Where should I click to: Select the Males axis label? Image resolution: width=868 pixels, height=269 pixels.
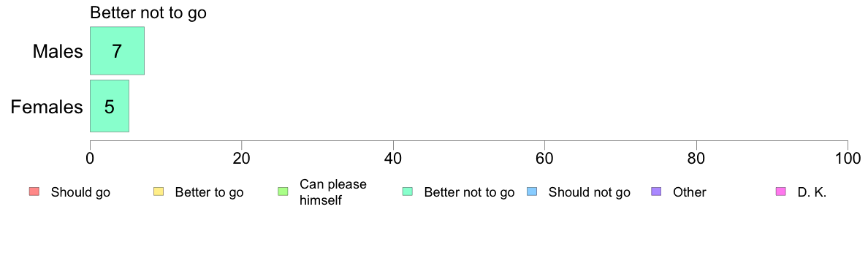pos(58,51)
